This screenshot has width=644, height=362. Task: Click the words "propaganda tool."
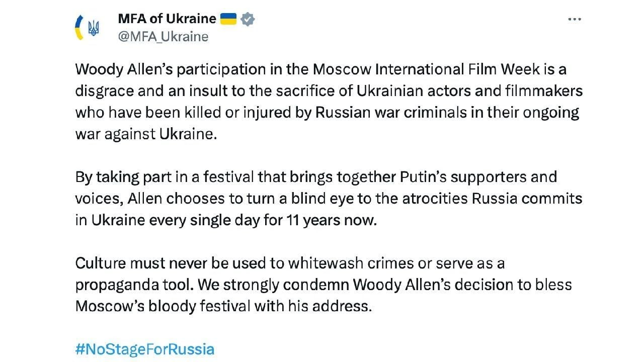[133, 285]
